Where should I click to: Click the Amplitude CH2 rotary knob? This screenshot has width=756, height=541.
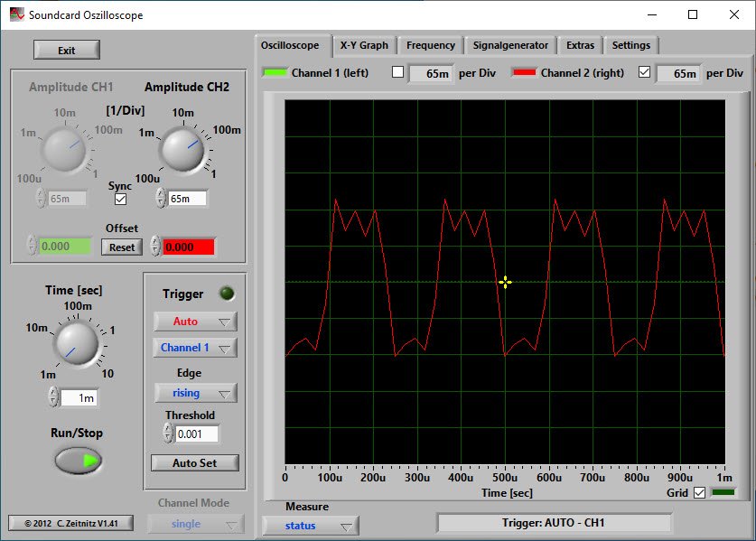tap(183, 149)
